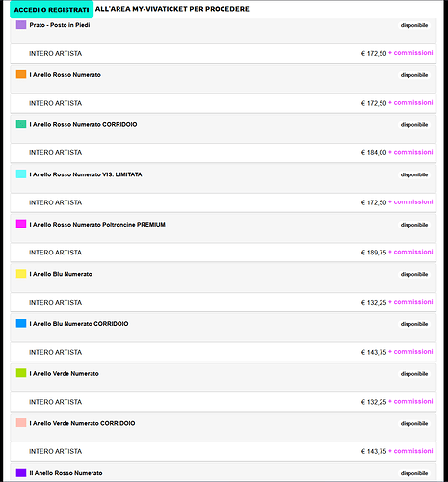Expand the I Anello Verde Numerato CORRIDOIO section
This screenshot has height=482, width=448.
(224, 427)
